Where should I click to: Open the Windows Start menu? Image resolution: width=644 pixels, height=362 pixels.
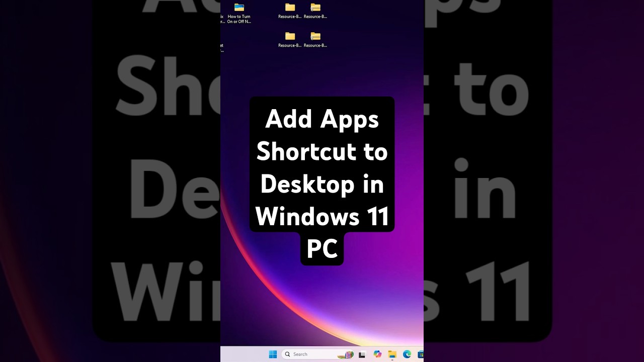[x=273, y=354]
